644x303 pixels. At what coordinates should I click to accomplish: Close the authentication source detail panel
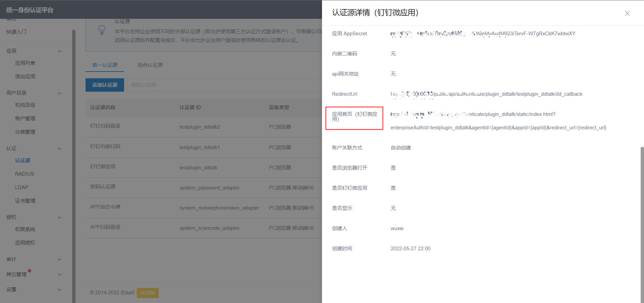point(627,13)
